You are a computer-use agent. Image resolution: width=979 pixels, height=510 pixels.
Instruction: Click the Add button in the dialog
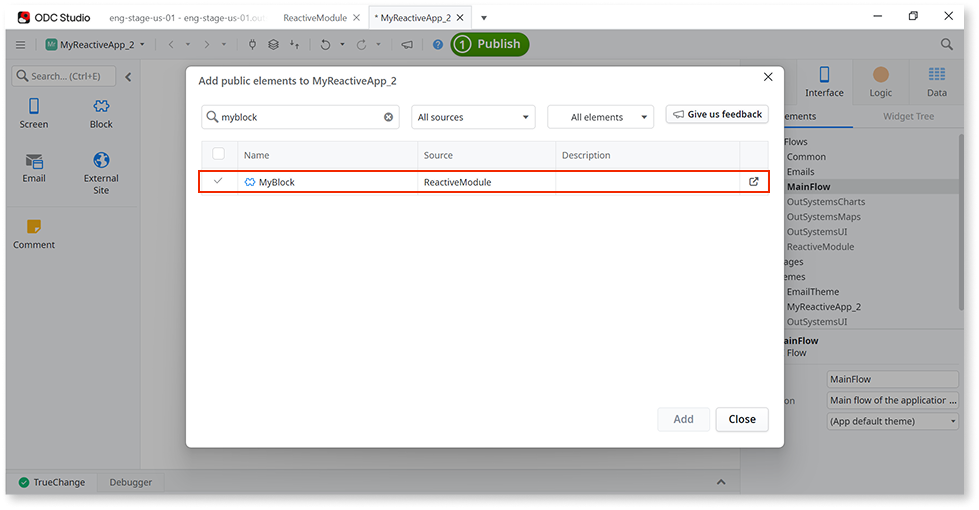pos(683,419)
